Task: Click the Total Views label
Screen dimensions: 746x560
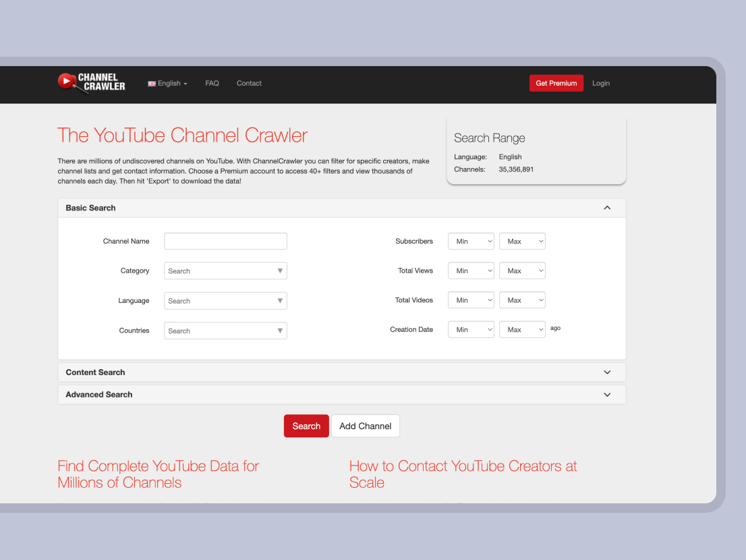Action: click(x=415, y=271)
